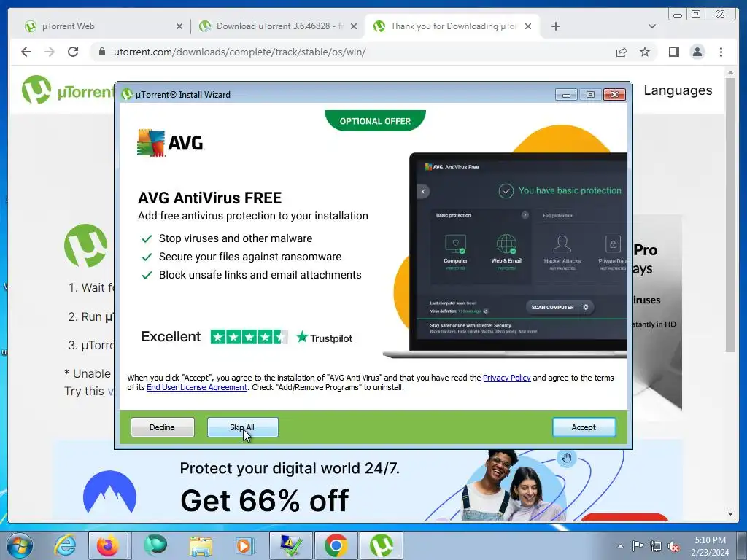Image resolution: width=747 pixels, height=560 pixels.
Task: Click the Computer protection icon in preview
Action: click(x=455, y=244)
